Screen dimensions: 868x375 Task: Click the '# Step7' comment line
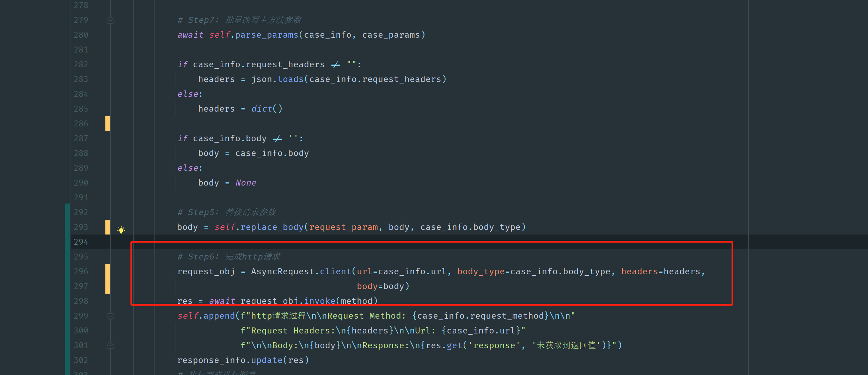239,20
